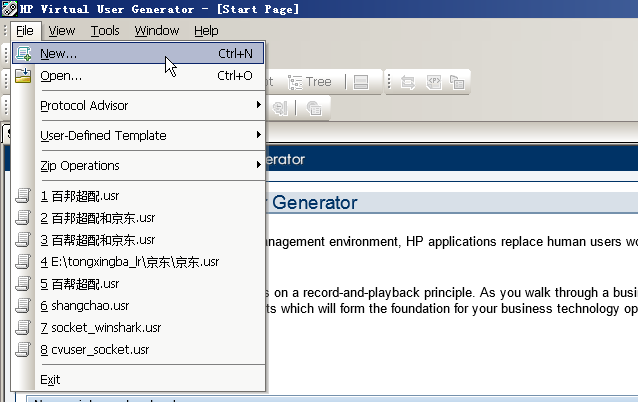Screen dimensions: 638x402
Task: Expand the User-Defined Template submenu
Action: tap(138, 135)
